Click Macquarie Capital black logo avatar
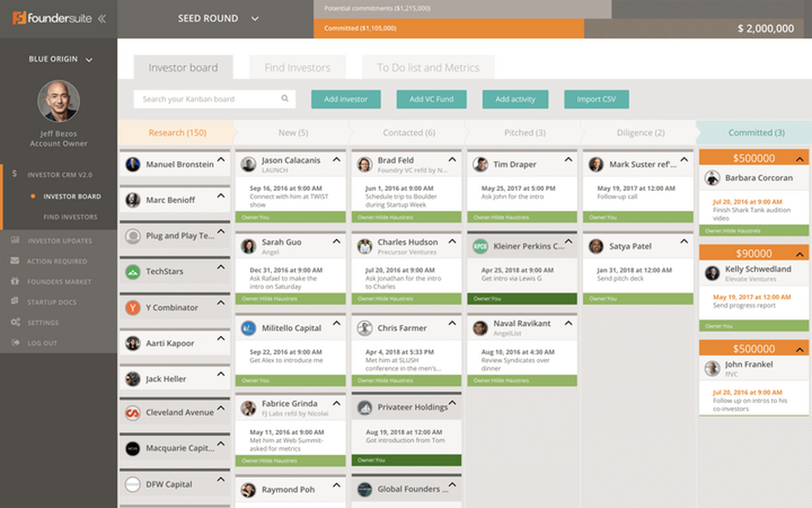812x508 pixels. (x=133, y=449)
